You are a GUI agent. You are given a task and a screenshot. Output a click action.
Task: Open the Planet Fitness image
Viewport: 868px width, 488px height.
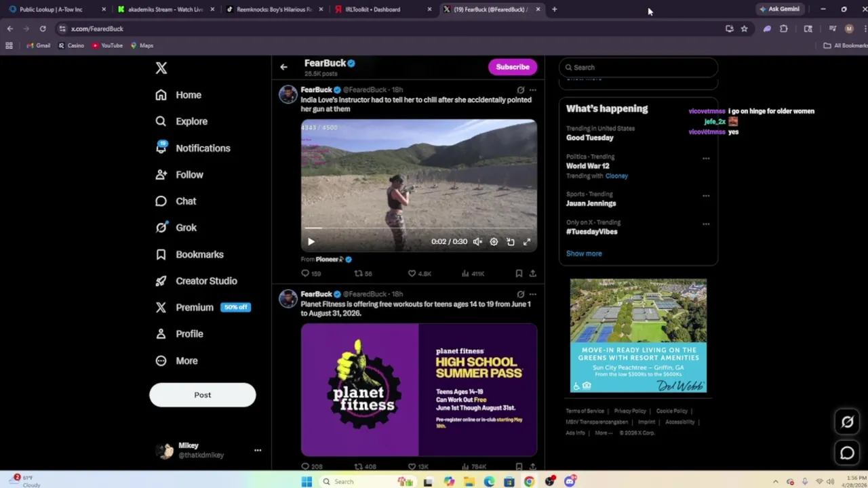419,390
